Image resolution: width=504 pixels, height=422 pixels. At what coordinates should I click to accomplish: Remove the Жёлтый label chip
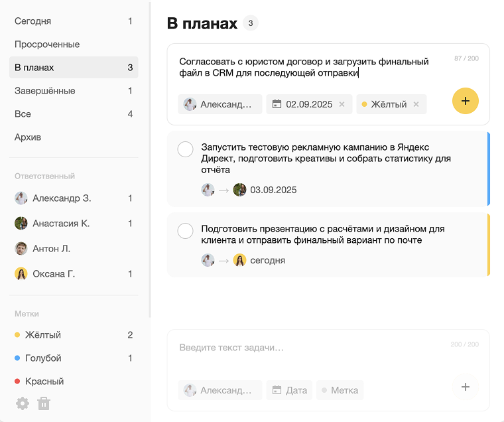[x=416, y=104]
